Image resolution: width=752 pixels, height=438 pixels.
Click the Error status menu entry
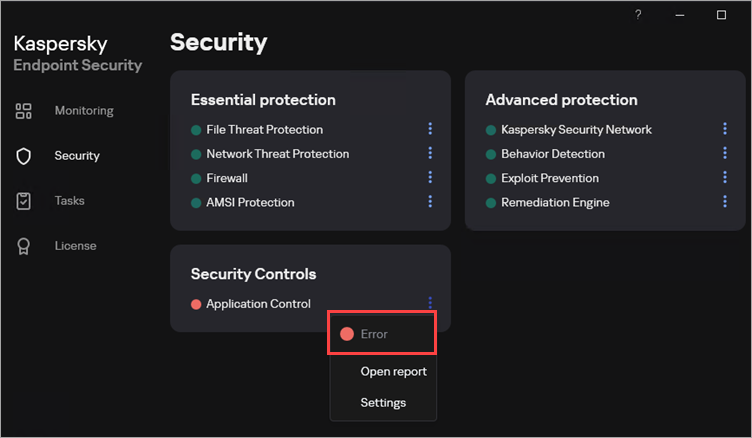[373, 334]
